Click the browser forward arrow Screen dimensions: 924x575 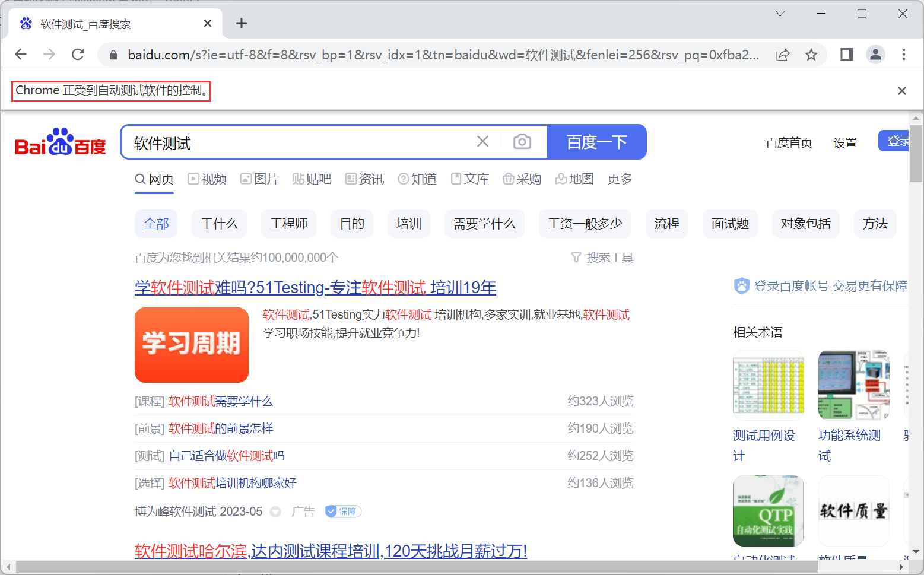[x=49, y=55]
